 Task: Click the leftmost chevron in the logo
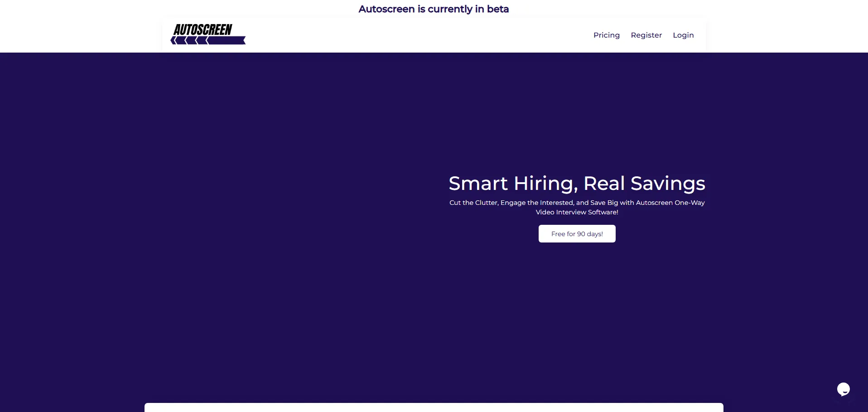click(174, 41)
